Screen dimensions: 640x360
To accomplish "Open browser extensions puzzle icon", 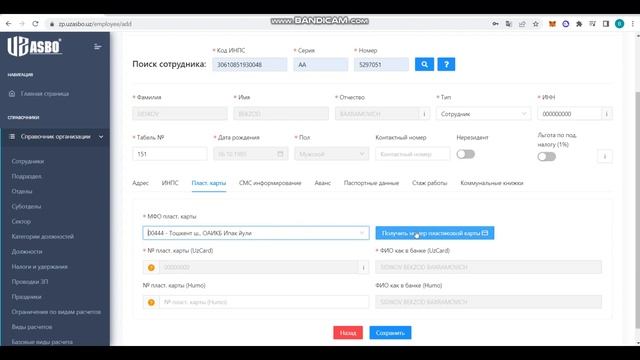I will (x=579, y=24).
